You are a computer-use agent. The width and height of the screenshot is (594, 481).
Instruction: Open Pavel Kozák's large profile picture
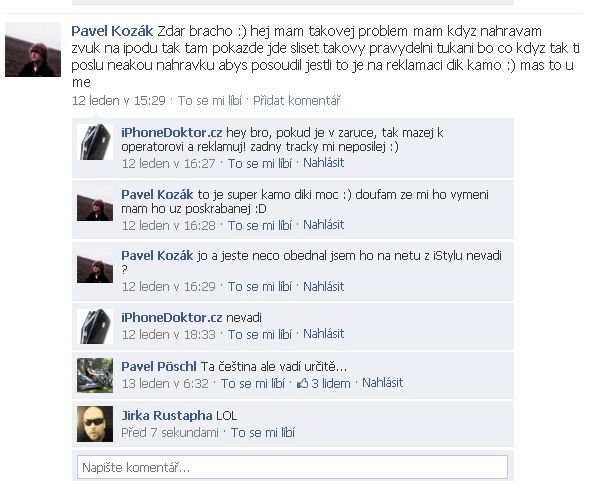tap(33, 49)
